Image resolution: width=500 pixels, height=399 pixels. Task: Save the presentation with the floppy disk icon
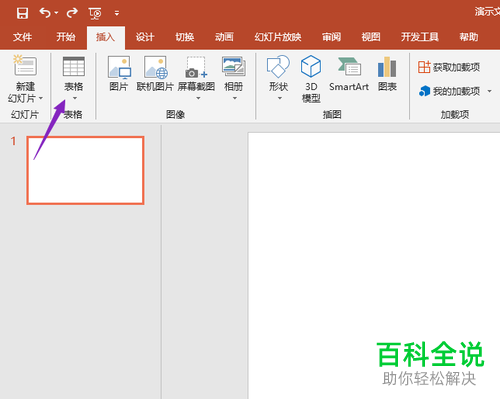(x=22, y=13)
